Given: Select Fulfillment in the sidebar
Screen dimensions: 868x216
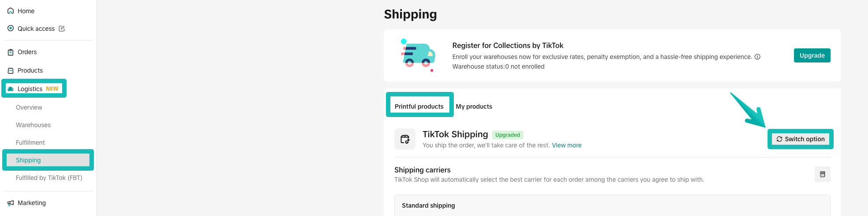Looking at the screenshot, I should pyautogui.click(x=30, y=143).
